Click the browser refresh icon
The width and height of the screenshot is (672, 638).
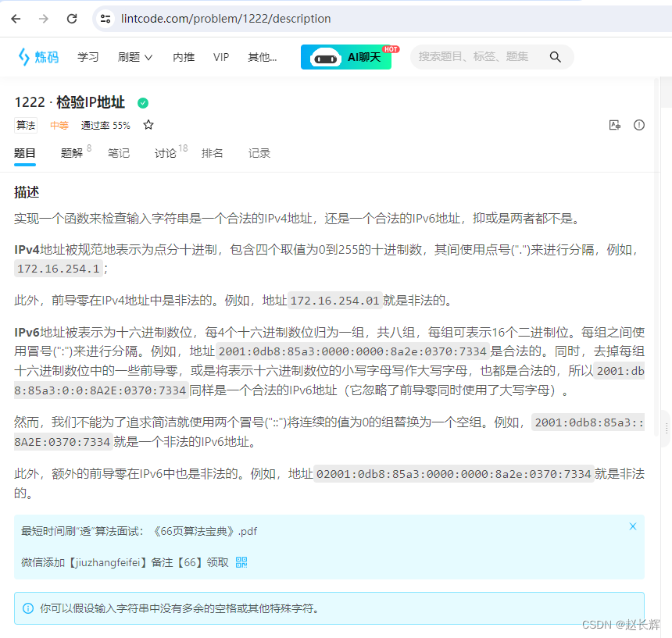[71, 18]
